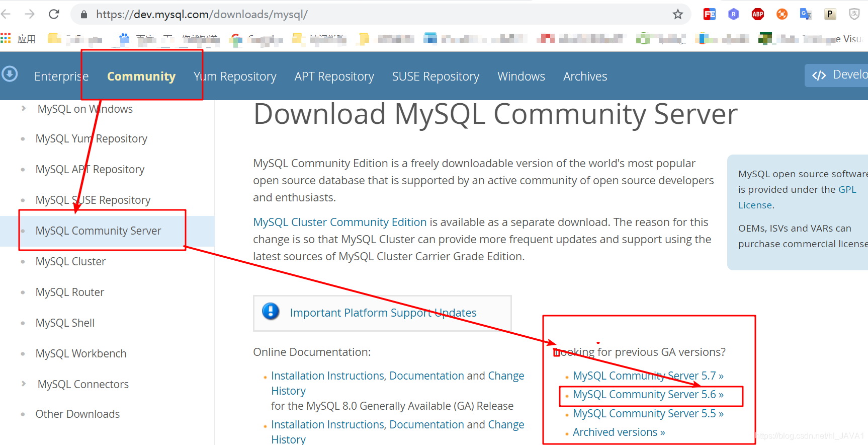Open the red FE browser extension

[x=710, y=14]
